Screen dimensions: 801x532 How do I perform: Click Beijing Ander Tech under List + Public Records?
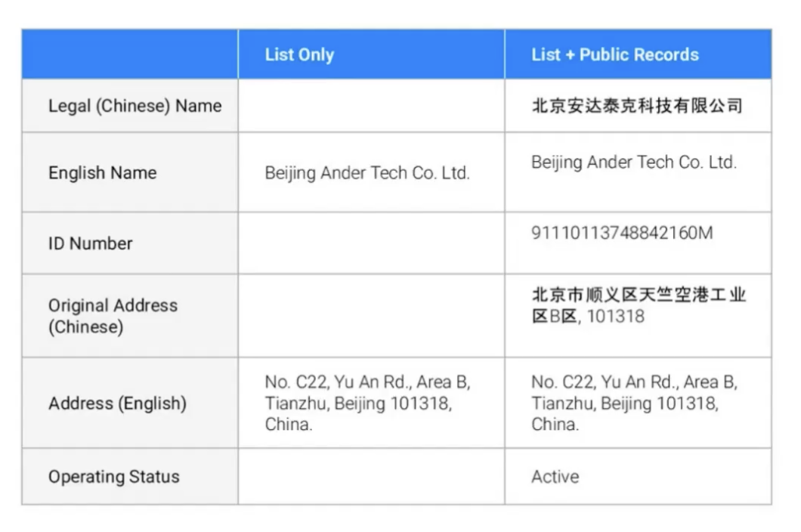(633, 162)
